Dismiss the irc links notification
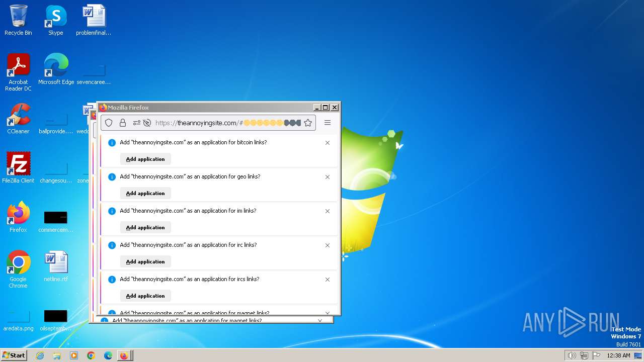The image size is (644, 362). 328,245
